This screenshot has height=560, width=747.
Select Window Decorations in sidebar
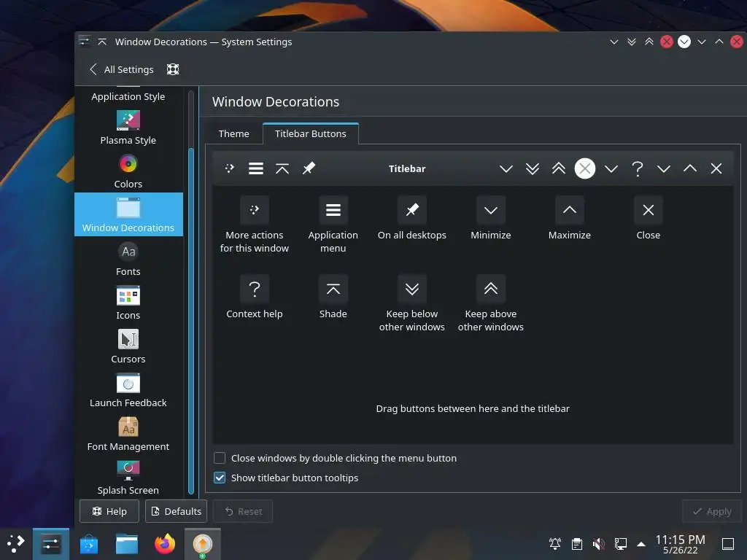click(128, 214)
